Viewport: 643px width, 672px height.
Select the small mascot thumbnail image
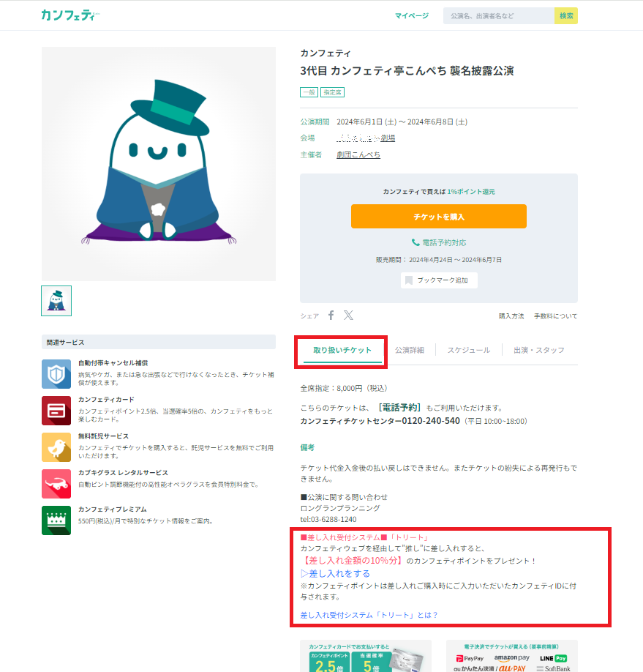pyautogui.click(x=56, y=300)
